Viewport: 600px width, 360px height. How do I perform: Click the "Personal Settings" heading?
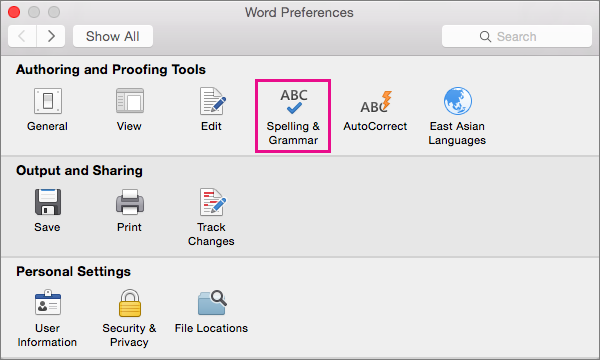point(73,272)
